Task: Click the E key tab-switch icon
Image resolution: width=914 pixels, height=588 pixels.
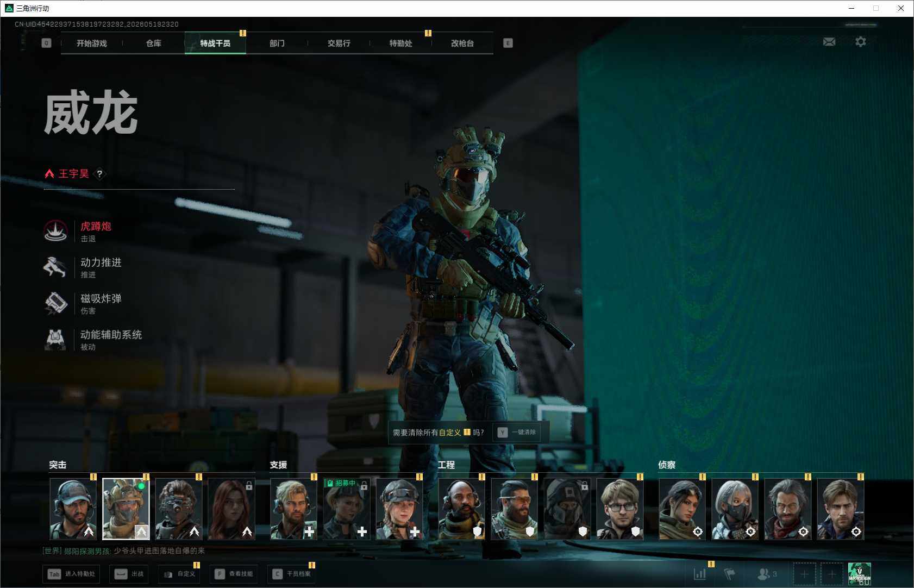Action: (x=508, y=43)
